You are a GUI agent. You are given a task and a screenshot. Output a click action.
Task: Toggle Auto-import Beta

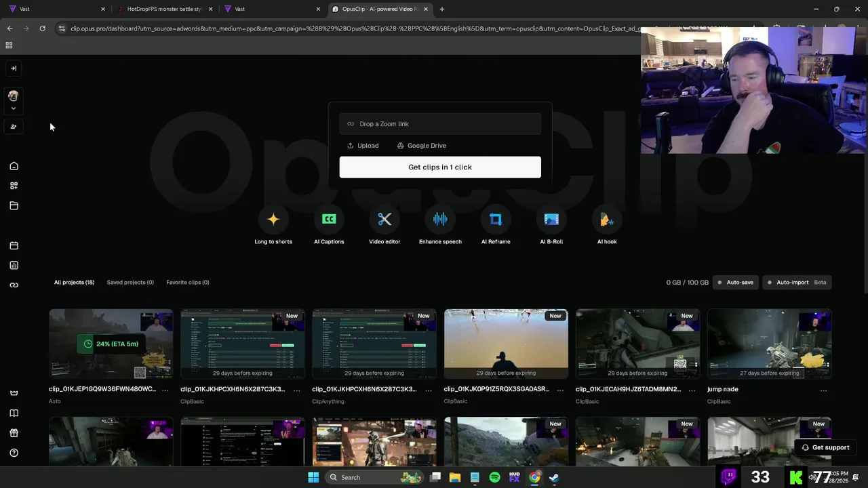click(797, 283)
